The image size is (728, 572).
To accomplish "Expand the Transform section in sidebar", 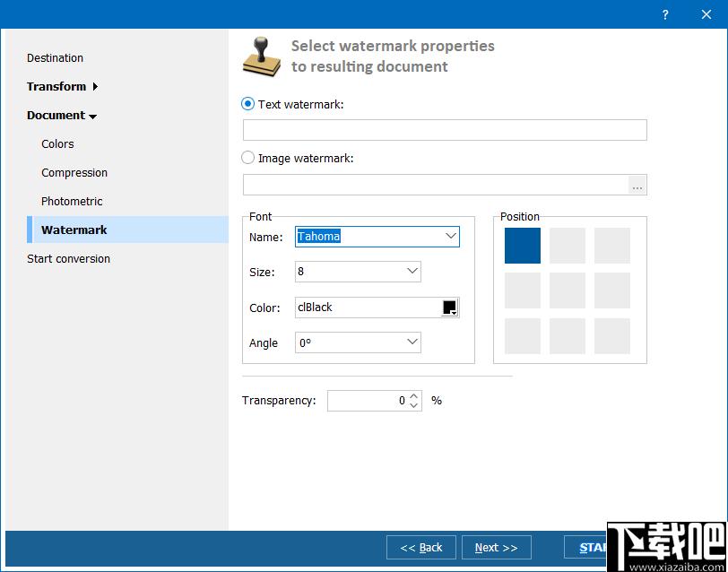I will (62, 86).
